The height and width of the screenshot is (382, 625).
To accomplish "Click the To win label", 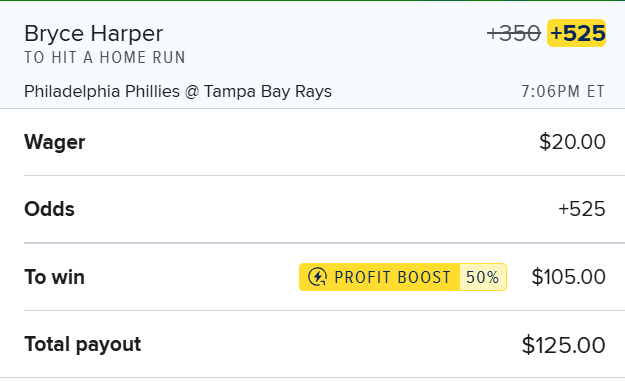I will coord(54,277).
